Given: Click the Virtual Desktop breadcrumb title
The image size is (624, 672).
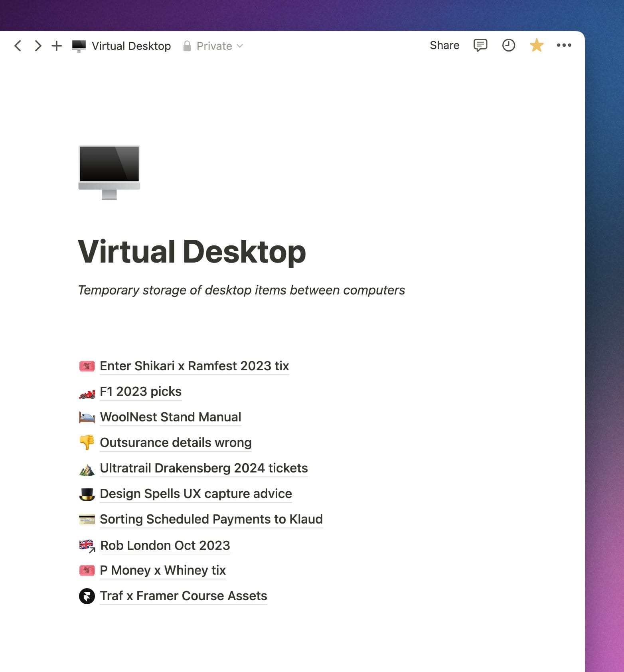Looking at the screenshot, I should pyautogui.click(x=131, y=46).
